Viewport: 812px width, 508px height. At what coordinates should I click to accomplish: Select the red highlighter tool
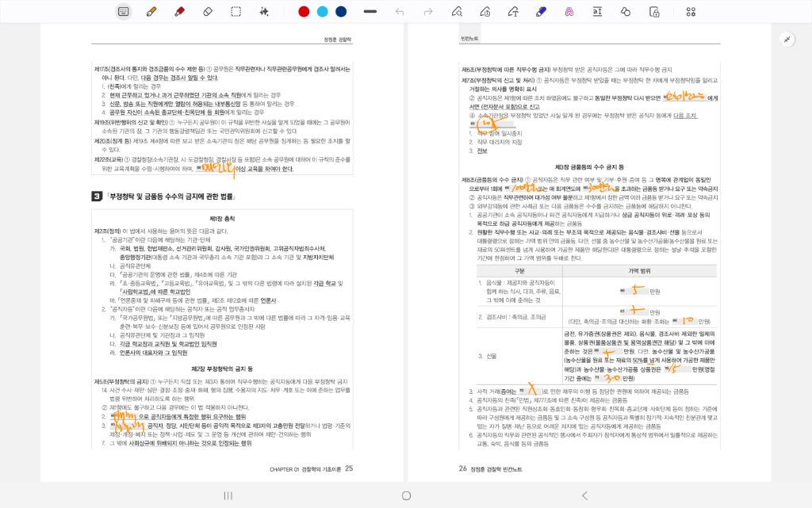(179, 12)
